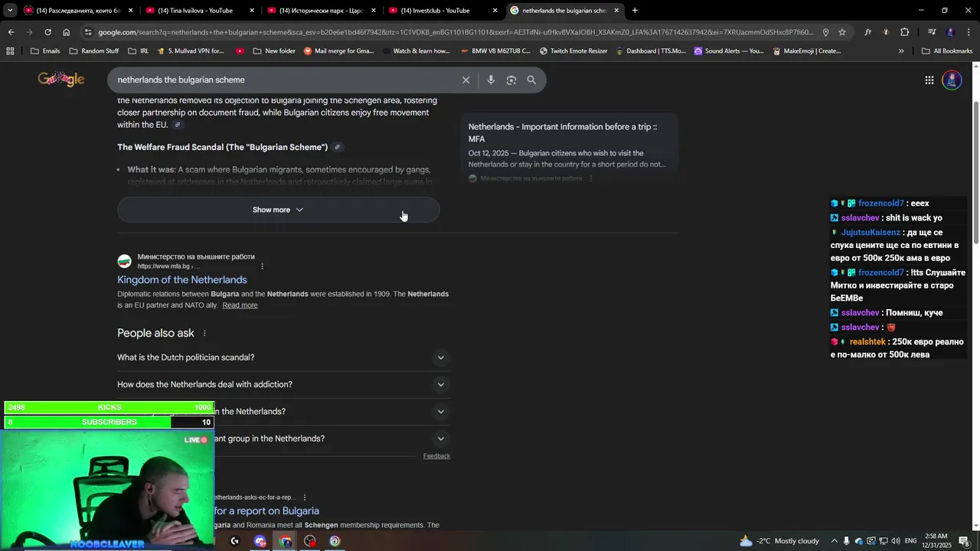Open the Extensions puzzle icon
Viewport: 980px width, 551px height.
click(905, 32)
